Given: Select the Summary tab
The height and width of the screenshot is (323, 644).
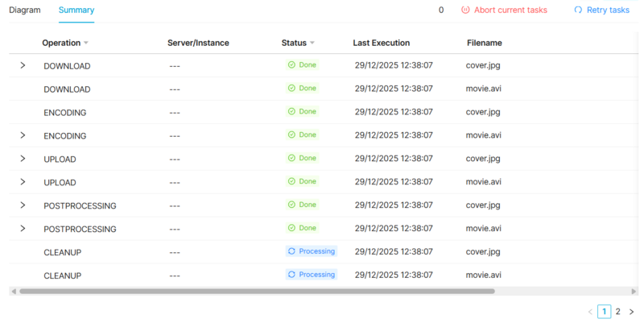Looking at the screenshot, I should [x=76, y=10].
